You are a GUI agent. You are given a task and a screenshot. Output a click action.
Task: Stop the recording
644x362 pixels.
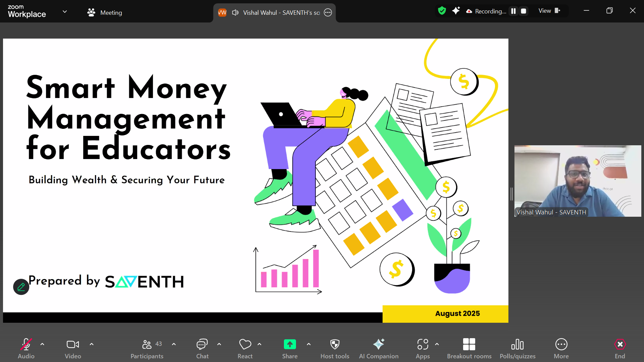[x=523, y=11]
